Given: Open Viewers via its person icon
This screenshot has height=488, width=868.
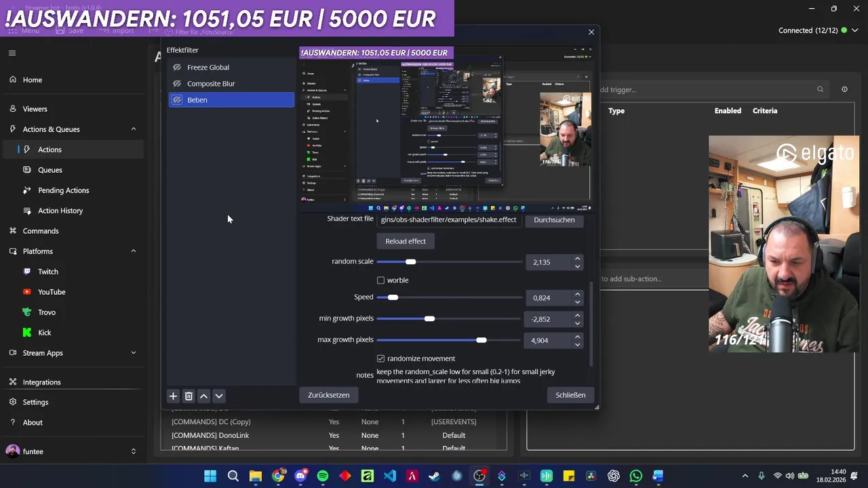Looking at the screenshot, I should coord(13,108).
